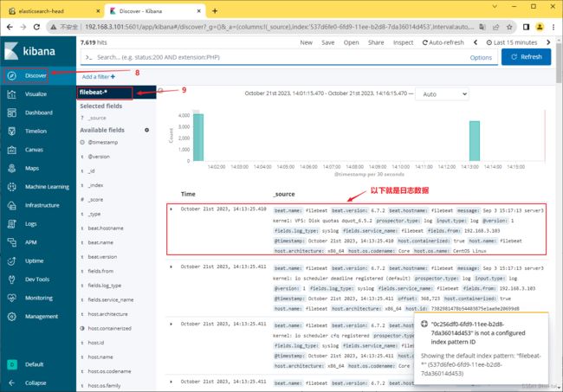Click Save in the top menu
Image resolution: width=563 pixels, height=392 pixels.
tap(327, 42)
